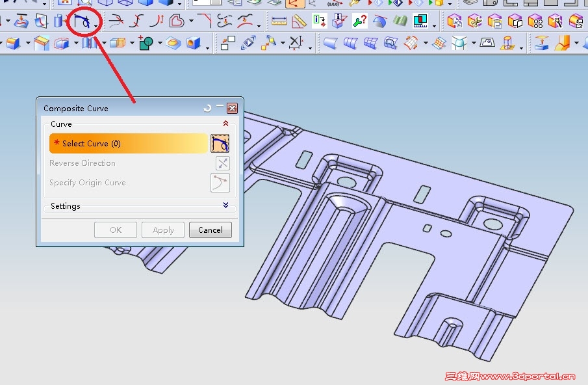
Task: Select the Trim Corner tool
Action: [136, 21]
